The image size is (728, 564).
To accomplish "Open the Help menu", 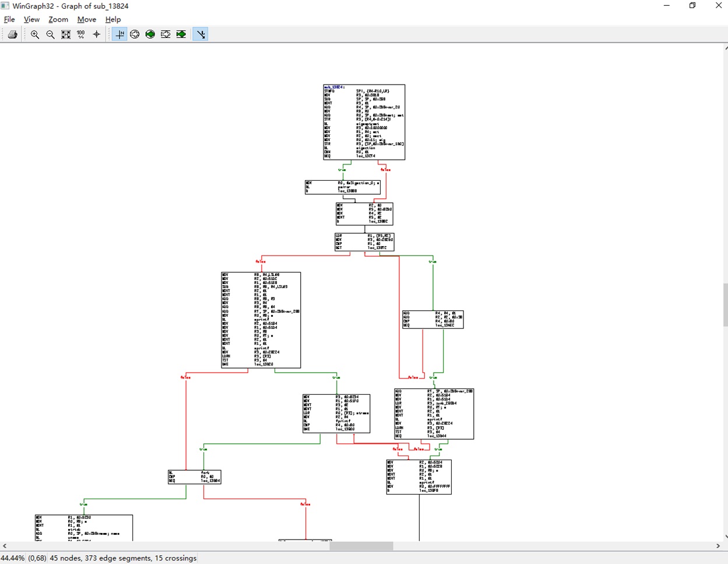I will tap(113, 19).
